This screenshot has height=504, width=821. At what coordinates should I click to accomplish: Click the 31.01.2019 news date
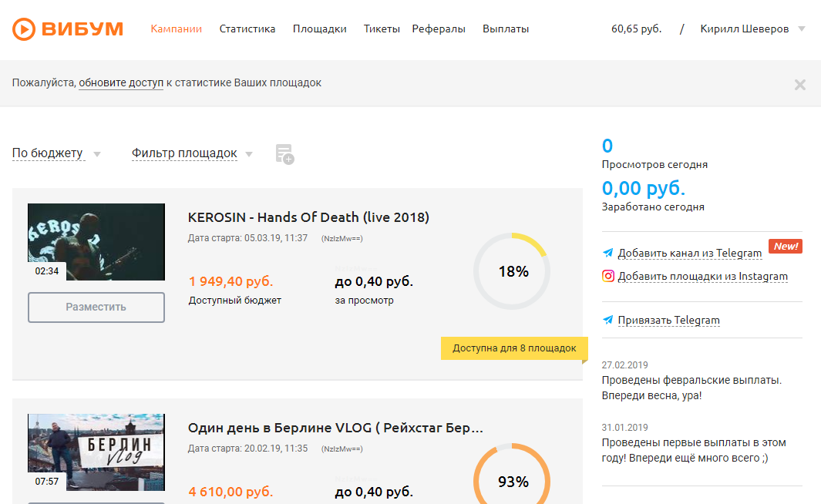click(x=624, y=427)
